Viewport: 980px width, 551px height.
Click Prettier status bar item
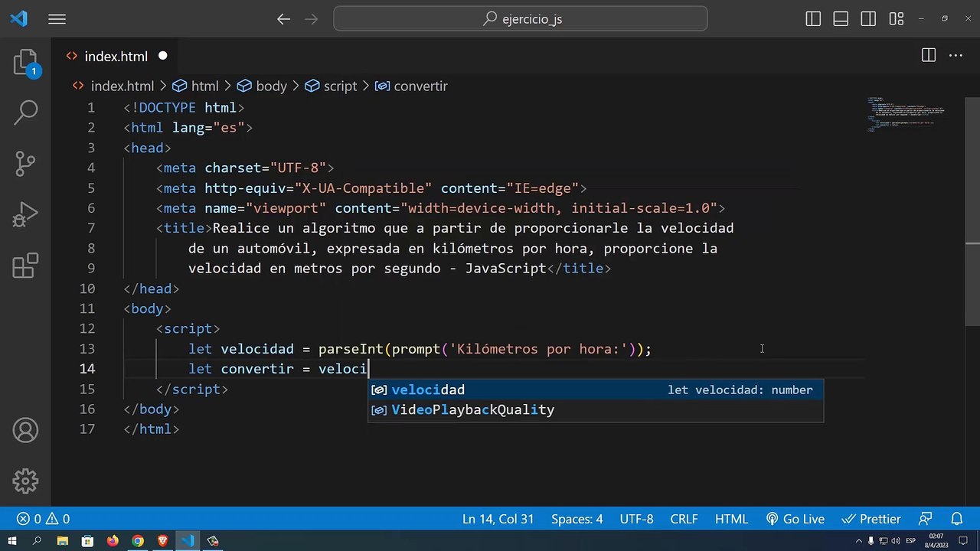[871, 519]
